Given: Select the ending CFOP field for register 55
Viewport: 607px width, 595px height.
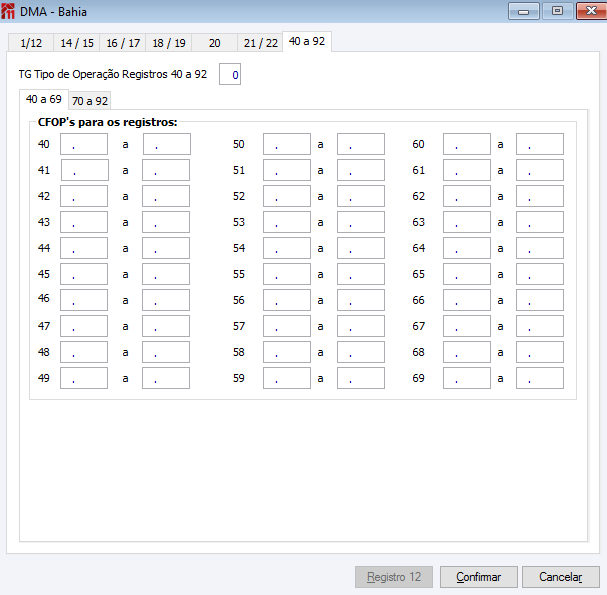Looking at the screenshot, I should [x=361, y=274].
